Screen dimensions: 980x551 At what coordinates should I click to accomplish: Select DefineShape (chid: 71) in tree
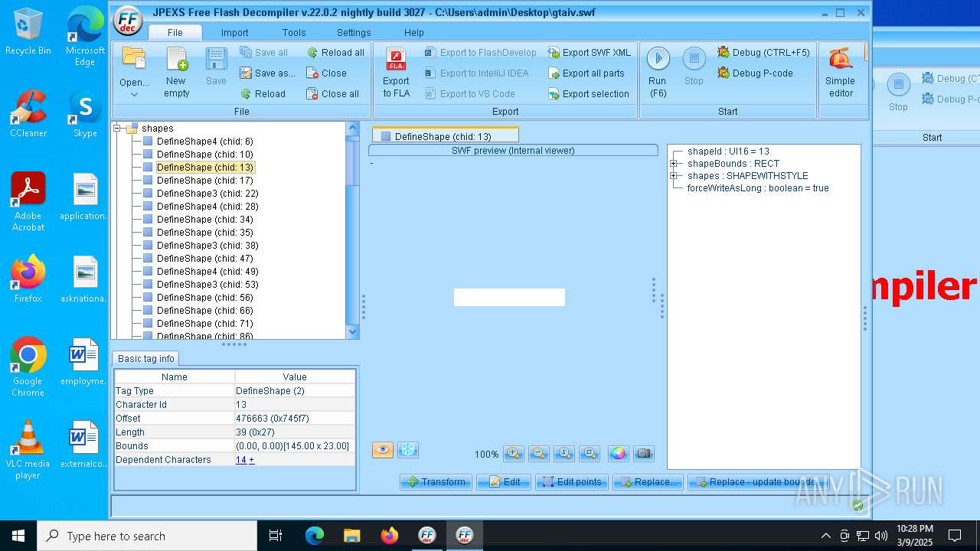tap(204, 323)
